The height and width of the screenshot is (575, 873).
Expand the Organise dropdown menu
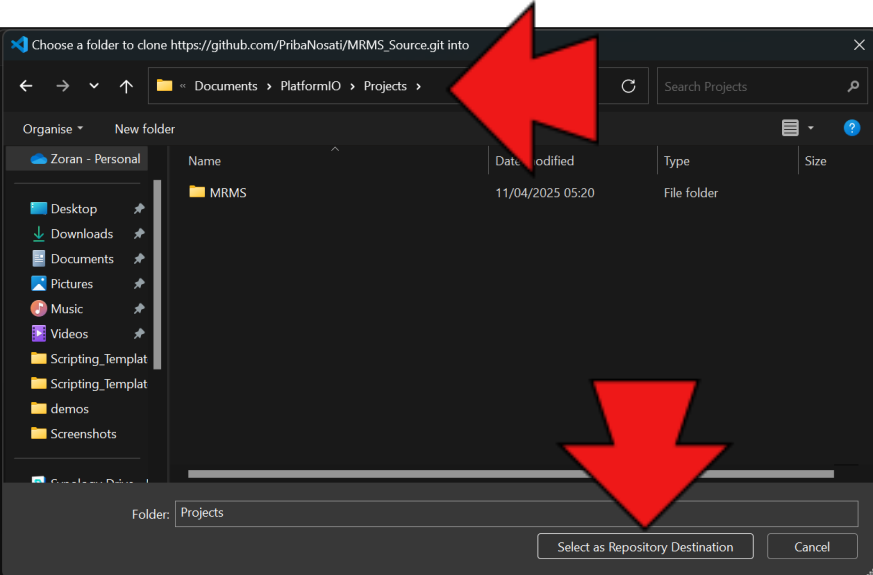click(53, 129)
